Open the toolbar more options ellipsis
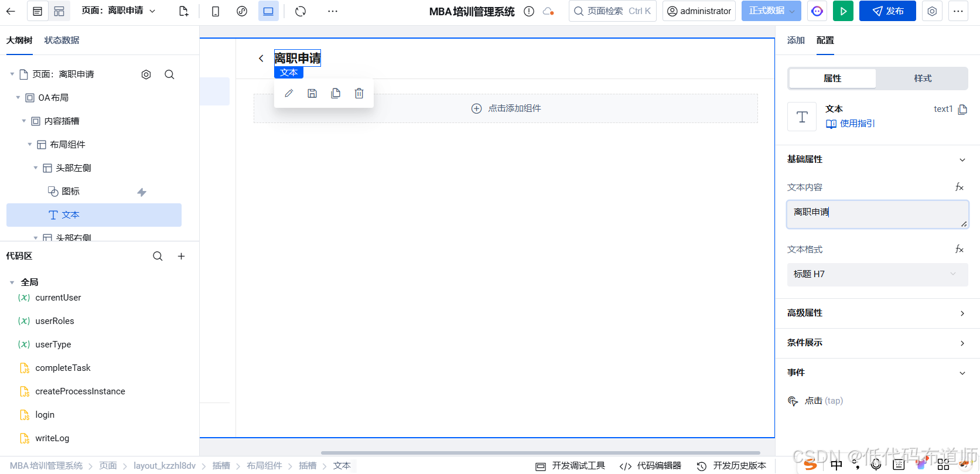This screenshot has width=980, height=474. [x=333, y=11]
